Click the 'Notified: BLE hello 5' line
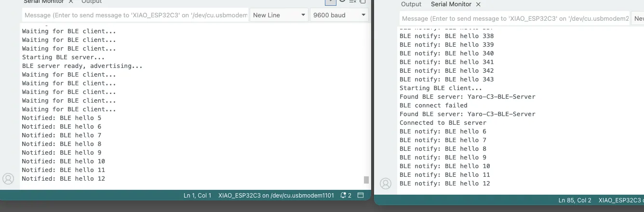This screenshot has width=644, height=212. (x=62, y=118)
